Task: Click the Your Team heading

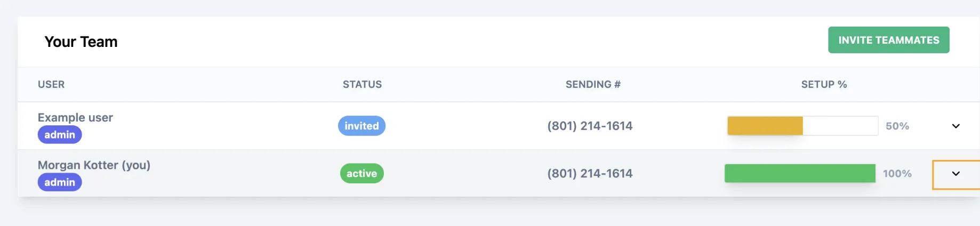Action: [81, 42]
